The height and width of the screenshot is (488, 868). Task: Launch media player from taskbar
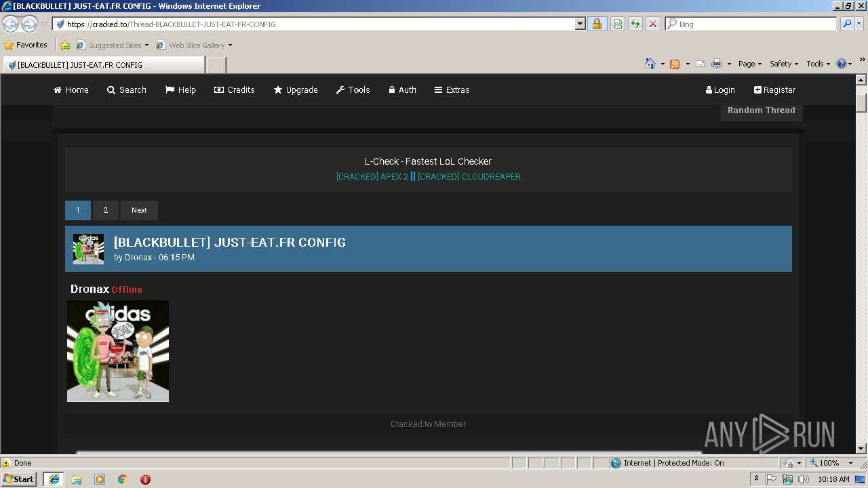(x=100, y=479)
